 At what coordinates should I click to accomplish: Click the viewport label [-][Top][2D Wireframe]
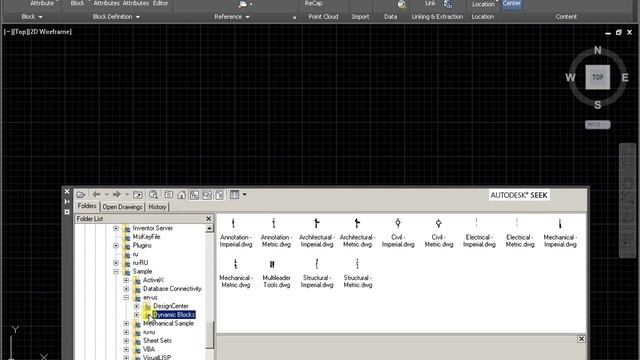(x=38, y=31)
